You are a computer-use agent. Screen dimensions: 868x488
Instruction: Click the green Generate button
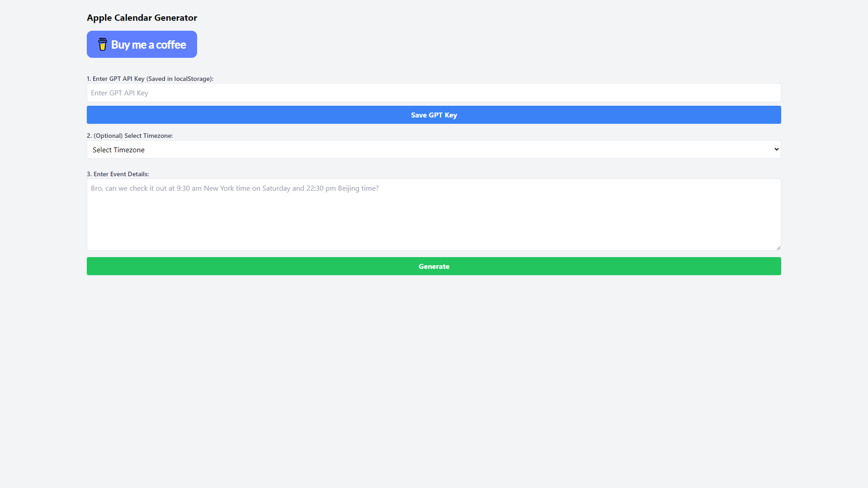pyautogui.click(x=434, y=266)
